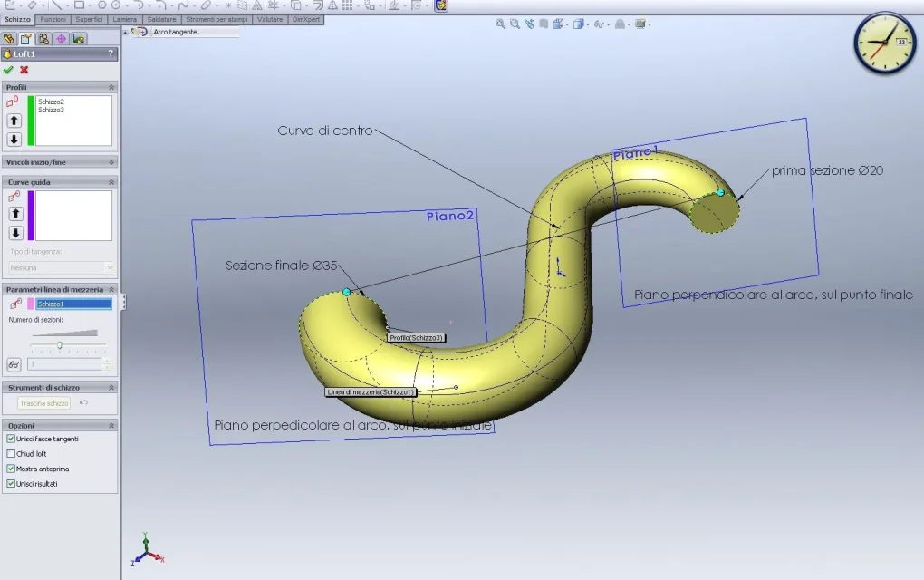Screen dimensions: 924x580
Task: Open the DimXpertManager crosshair tab icon
Action: tap(62, 39)
